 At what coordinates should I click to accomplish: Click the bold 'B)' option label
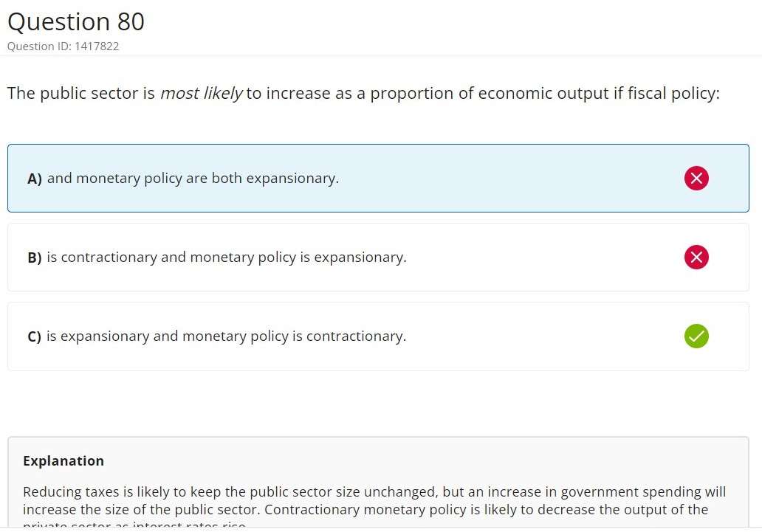coord(35,258)
